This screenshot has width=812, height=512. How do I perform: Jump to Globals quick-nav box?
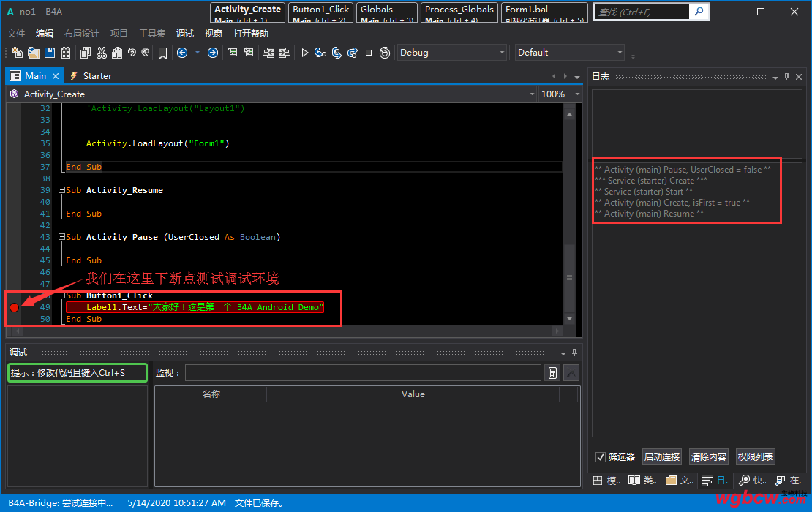(386, 12)
